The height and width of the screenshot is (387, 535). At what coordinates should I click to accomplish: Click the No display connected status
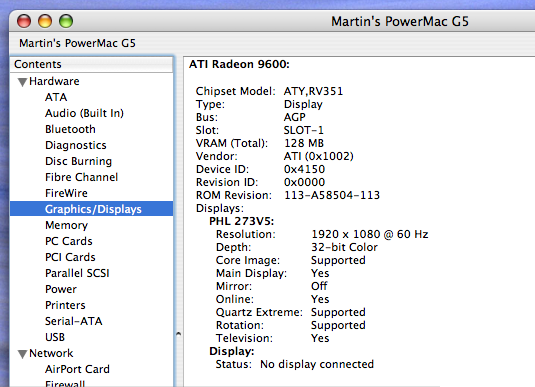click(317, 364)
